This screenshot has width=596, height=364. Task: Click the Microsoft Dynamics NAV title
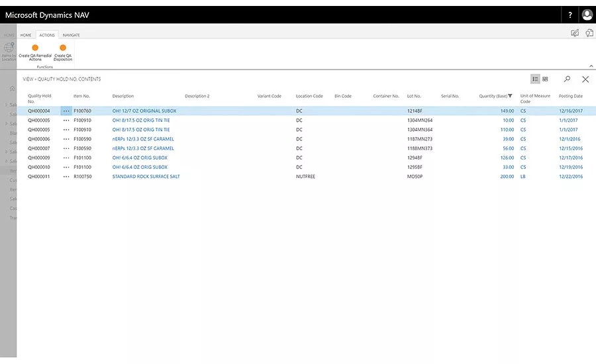click(47, 15)
